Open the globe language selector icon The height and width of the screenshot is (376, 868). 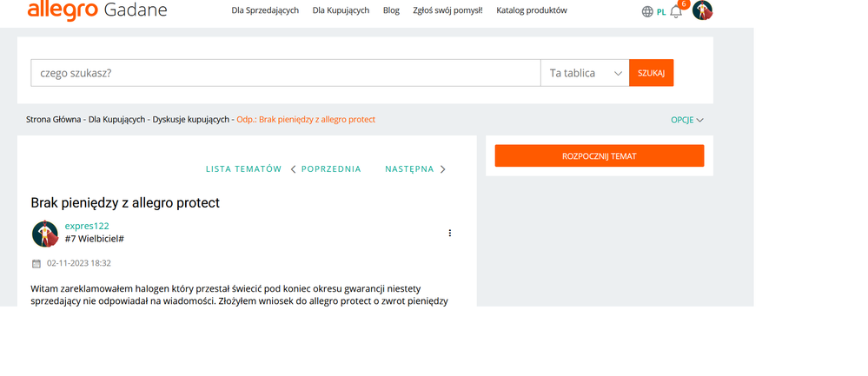click(x=647, y=12)
